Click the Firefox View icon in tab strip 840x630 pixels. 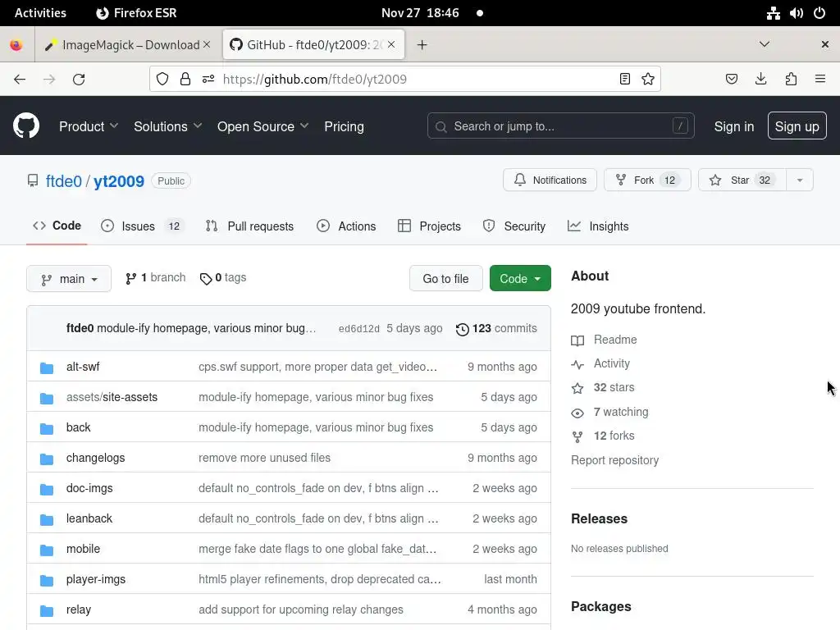click(x=16, y=45)
